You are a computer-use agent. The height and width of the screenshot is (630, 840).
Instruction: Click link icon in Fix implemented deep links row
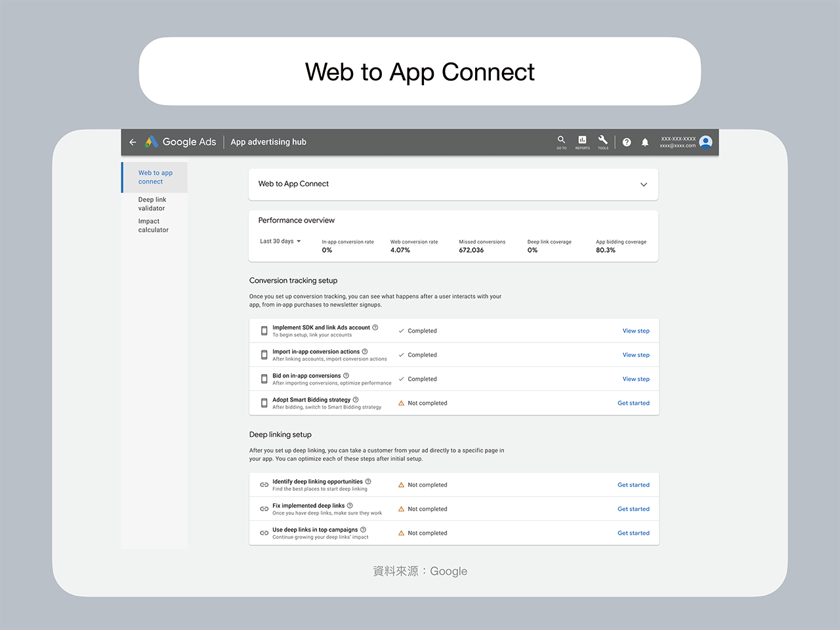[264, 509]
